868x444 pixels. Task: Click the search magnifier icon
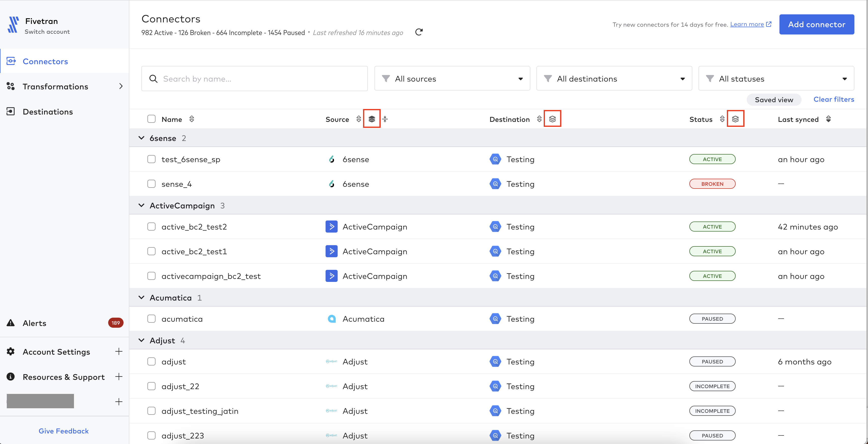pyautogui.click(x=153, y=79)
